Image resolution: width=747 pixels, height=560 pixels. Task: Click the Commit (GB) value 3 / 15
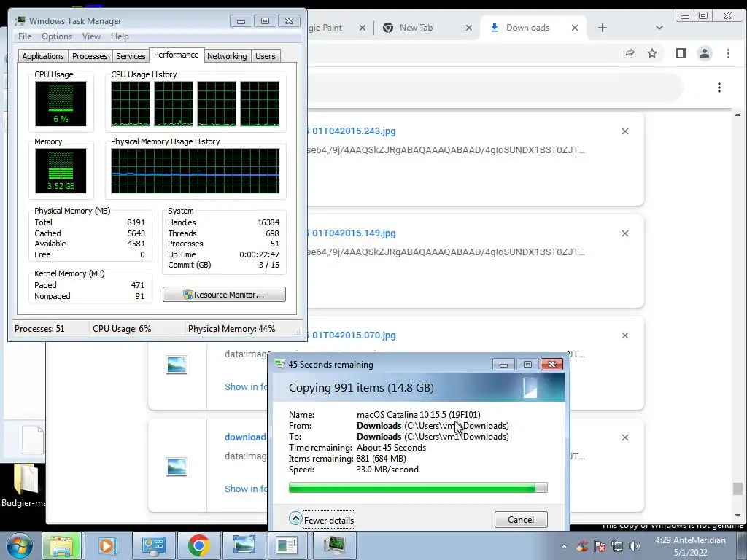coord(268,265)
